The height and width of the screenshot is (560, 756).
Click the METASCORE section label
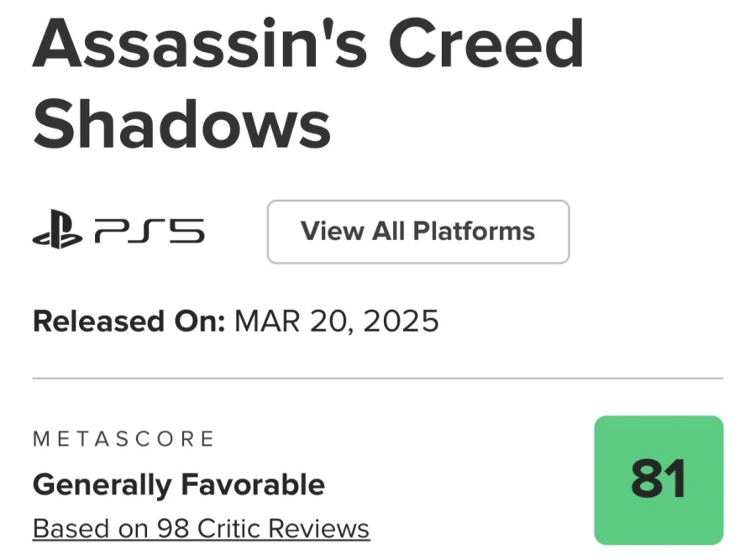click(123, 438)
